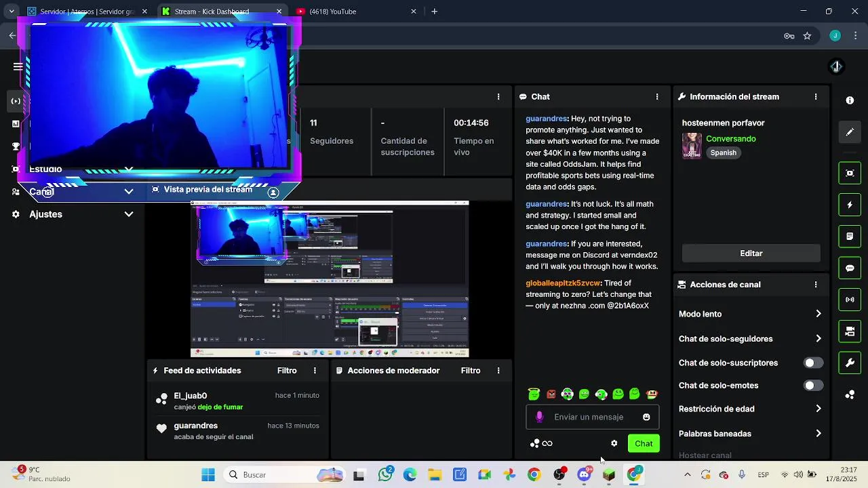Open the Feed de actividades three-dot menu
Image resolution: width=868 pixels, height=488 pixels.
coord(315,371)
